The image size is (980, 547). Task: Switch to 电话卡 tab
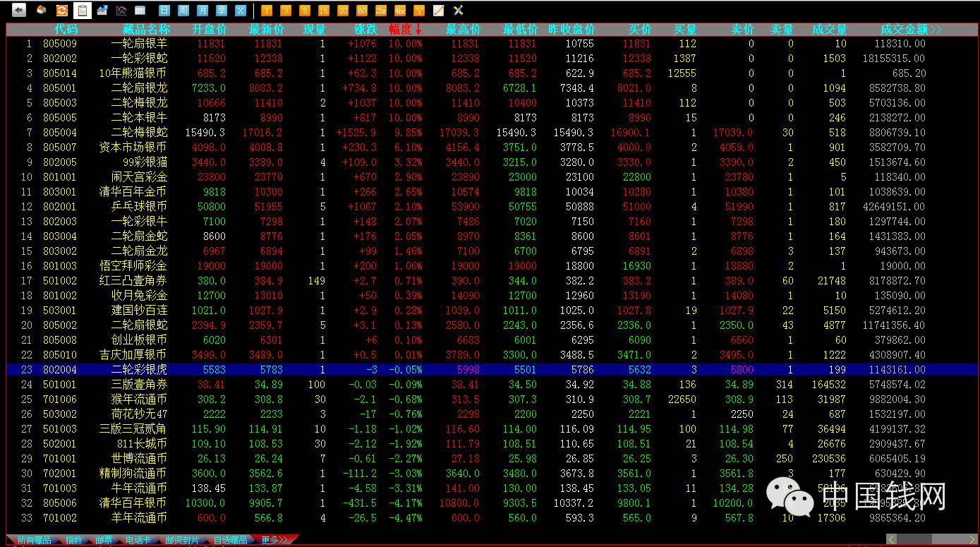138,540
